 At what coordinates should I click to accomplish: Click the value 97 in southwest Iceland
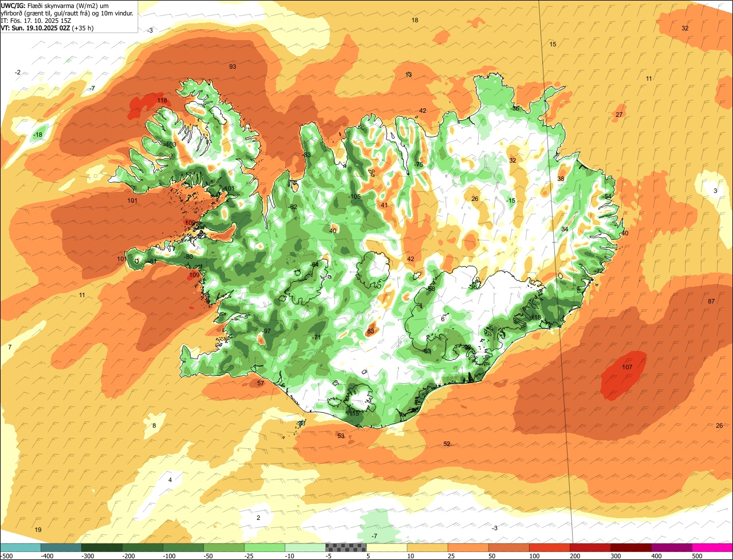click(267, 331)
